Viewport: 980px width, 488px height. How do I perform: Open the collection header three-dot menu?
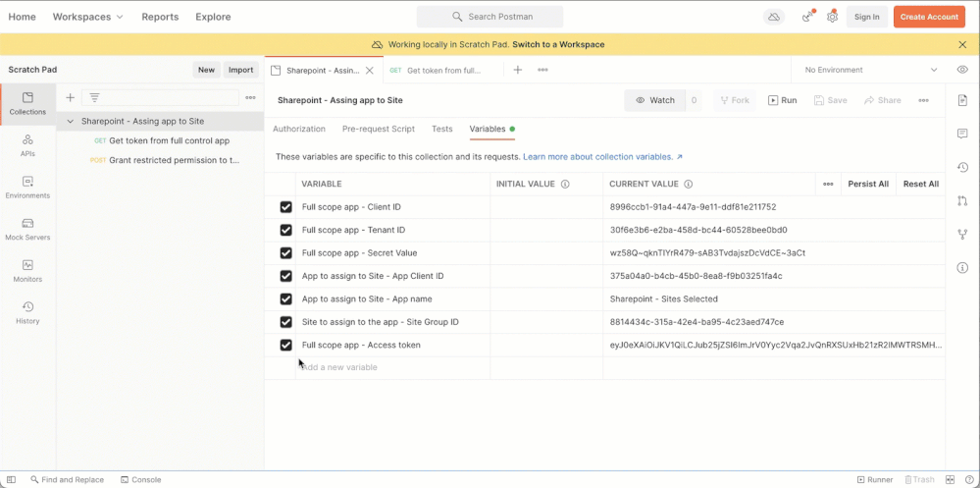tap(923, 100)
